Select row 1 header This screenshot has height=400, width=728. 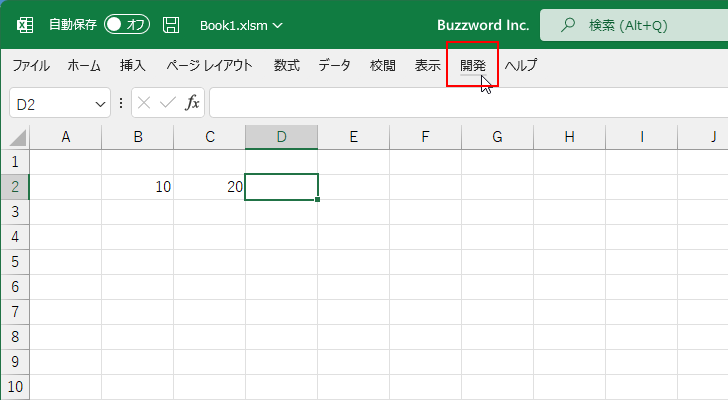[x=15, y=162]
